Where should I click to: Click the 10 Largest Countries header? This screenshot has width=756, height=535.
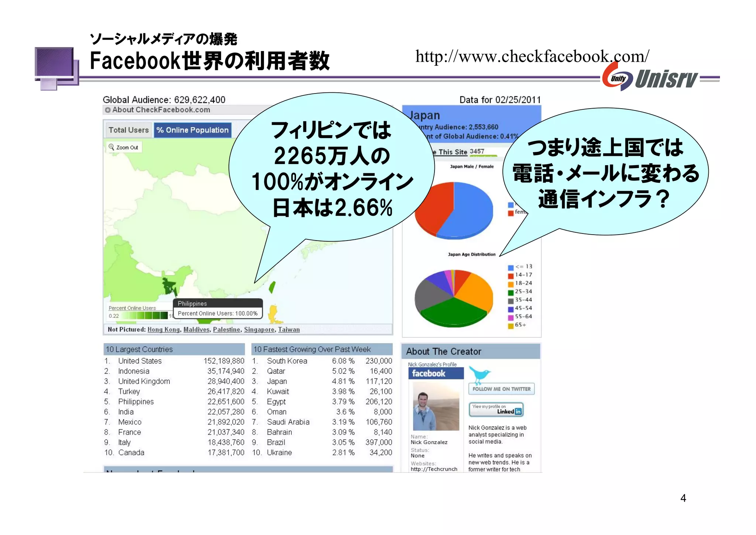click(174, 349)
